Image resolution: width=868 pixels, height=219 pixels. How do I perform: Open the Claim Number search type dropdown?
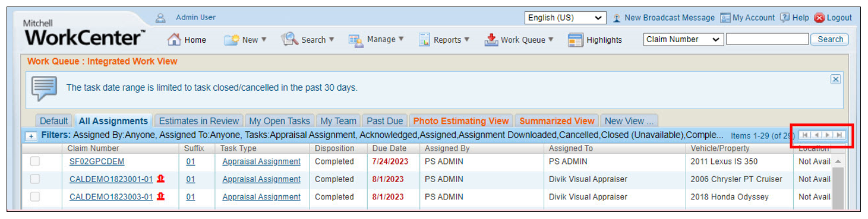click(x=683, y=39)
